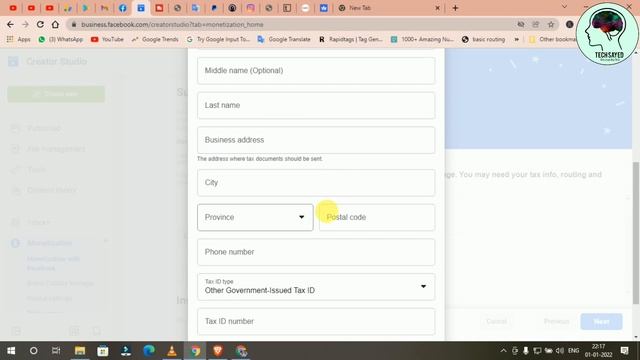Open File Explorer from the taskbar
This screenshot has height=360, width=640.
click(x=80, y=351)
